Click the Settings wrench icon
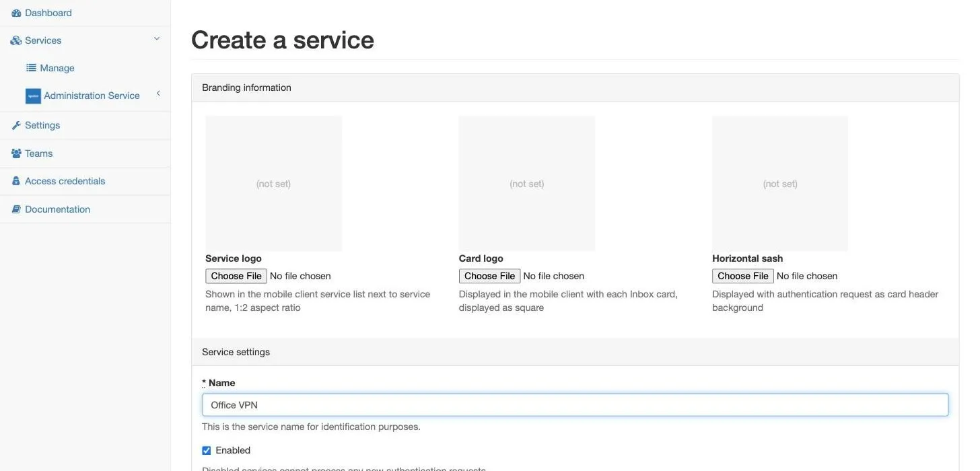Viewport: 980px width, 471px height. [16, 125]
